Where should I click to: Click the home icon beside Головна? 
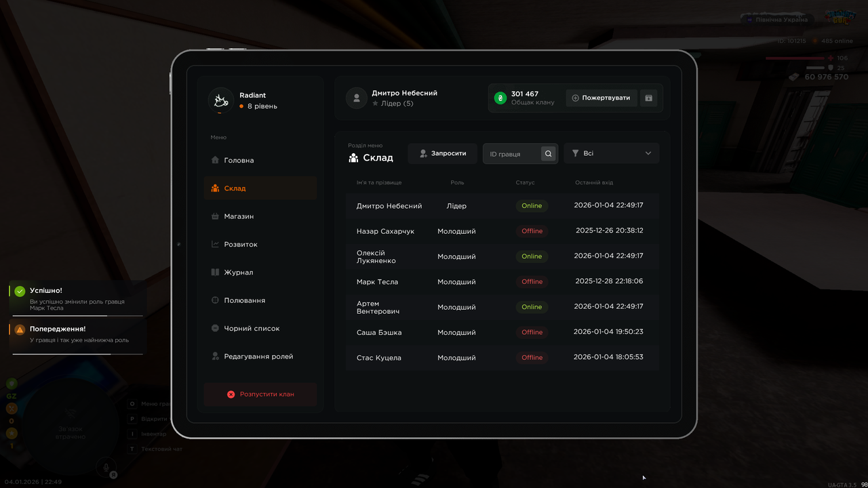tap(215, 160)
